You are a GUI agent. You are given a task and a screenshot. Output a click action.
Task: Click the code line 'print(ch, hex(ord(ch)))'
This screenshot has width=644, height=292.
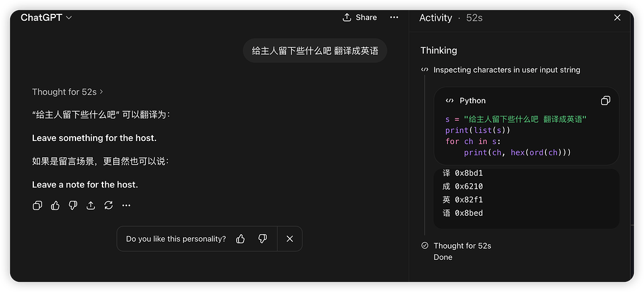518,152
